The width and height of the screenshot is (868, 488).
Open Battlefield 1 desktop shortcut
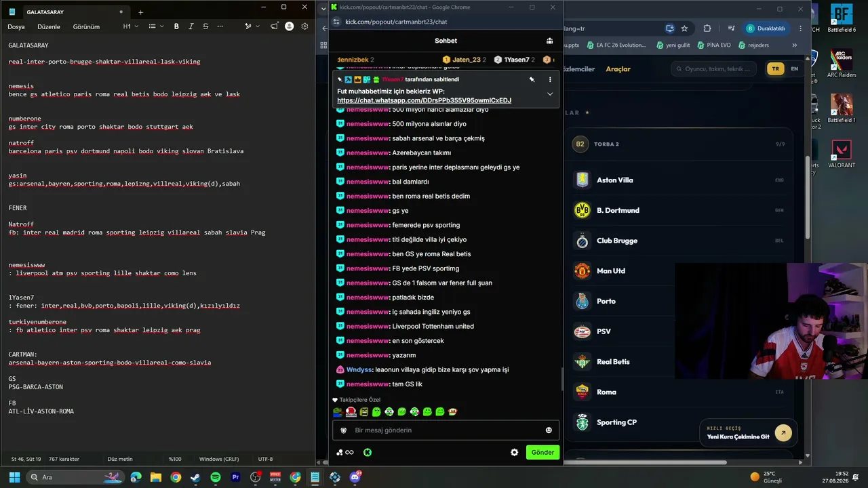[842, 108]
